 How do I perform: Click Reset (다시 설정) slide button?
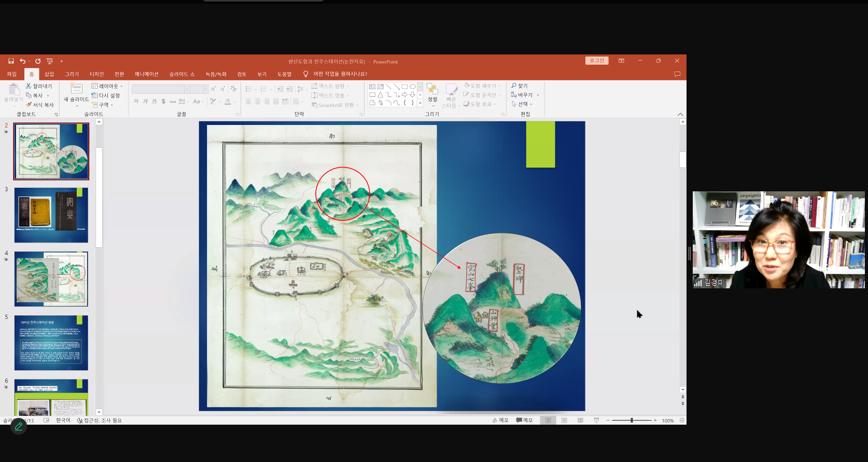pos(106,95)
